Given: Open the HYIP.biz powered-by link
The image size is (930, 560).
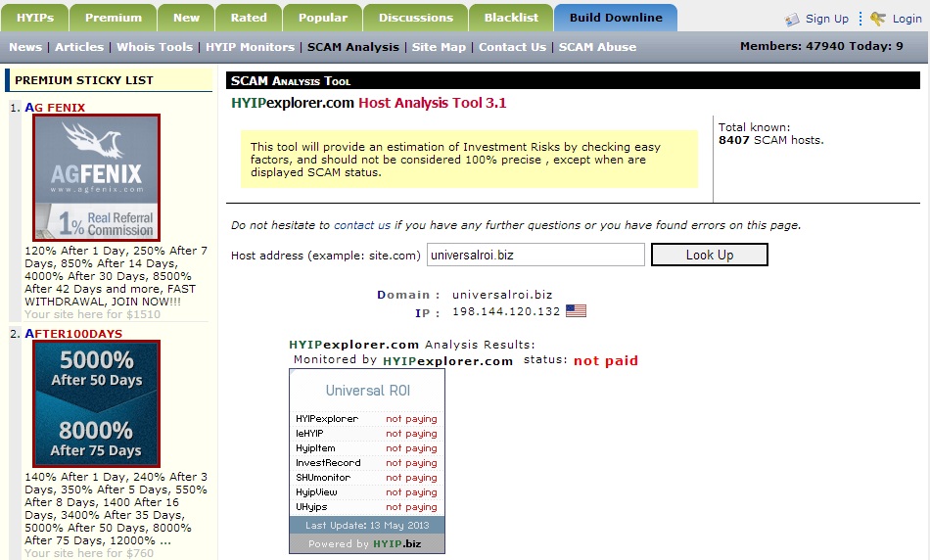Looking at the screenshot, I should click(396, 544).
